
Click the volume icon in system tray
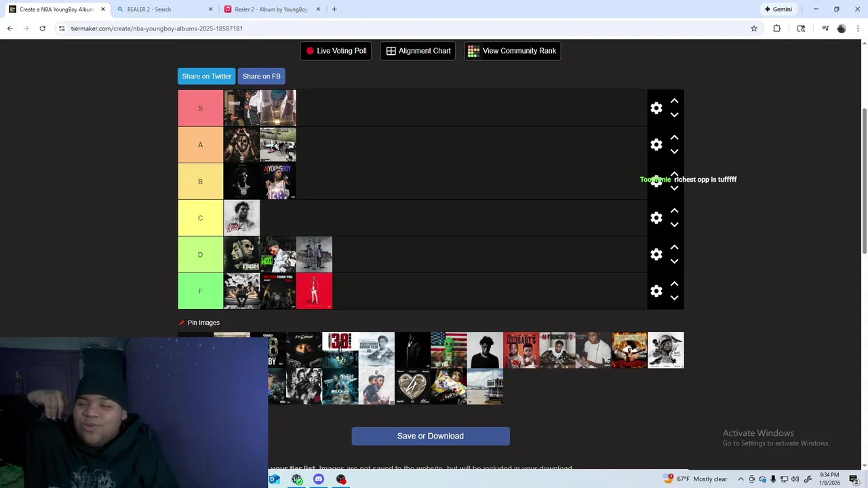point(795,479)
